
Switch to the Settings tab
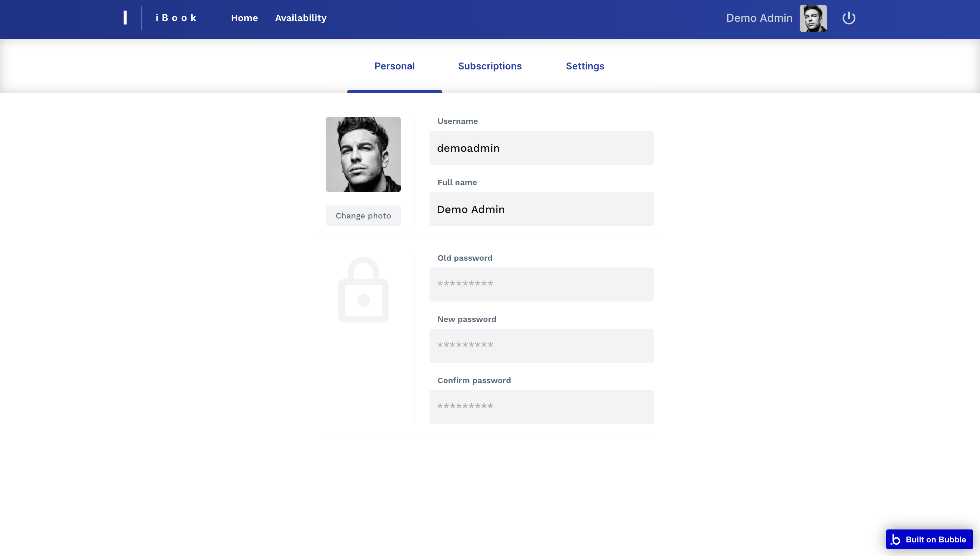[x=585, y=66]
